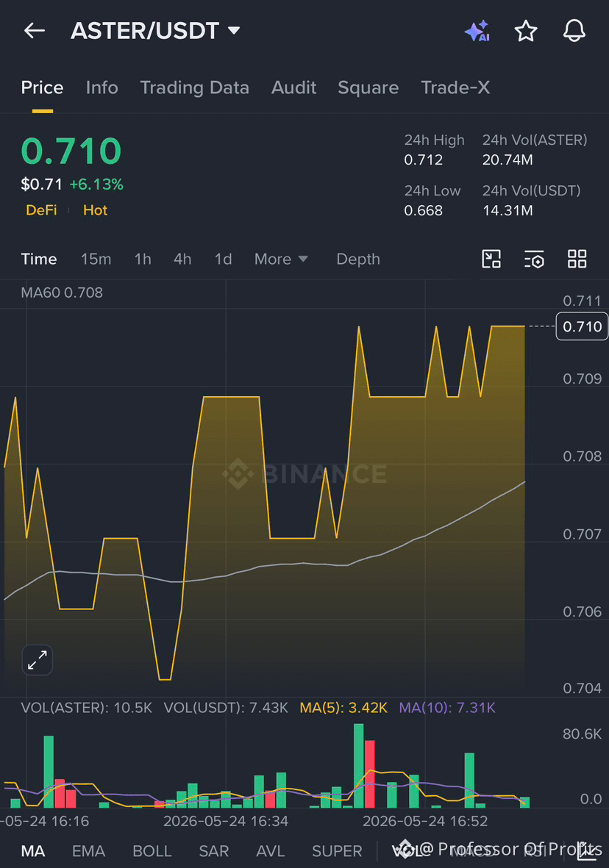Open the Audit tab
Screen dimensions: 609x868
[x=293, y=87]
